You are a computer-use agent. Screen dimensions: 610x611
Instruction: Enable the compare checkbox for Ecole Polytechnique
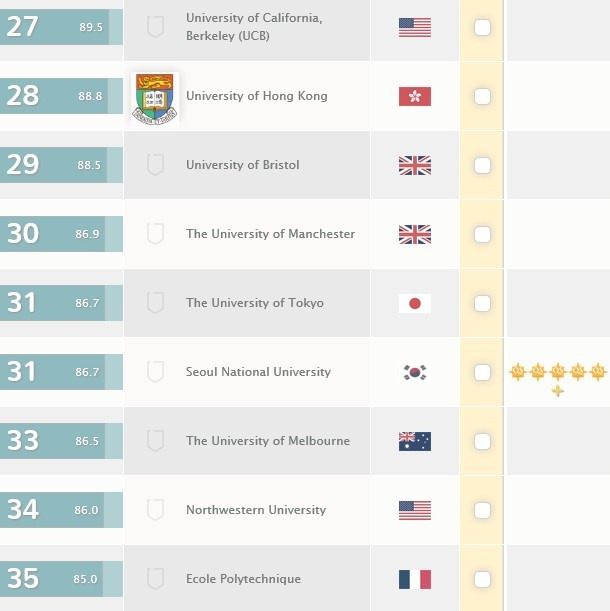point(482,579)
